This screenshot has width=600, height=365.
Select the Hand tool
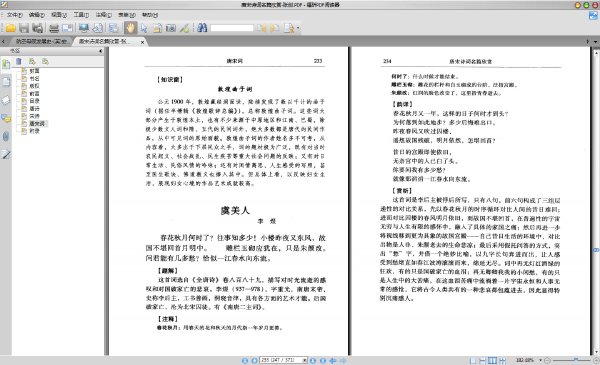(130, 28)
